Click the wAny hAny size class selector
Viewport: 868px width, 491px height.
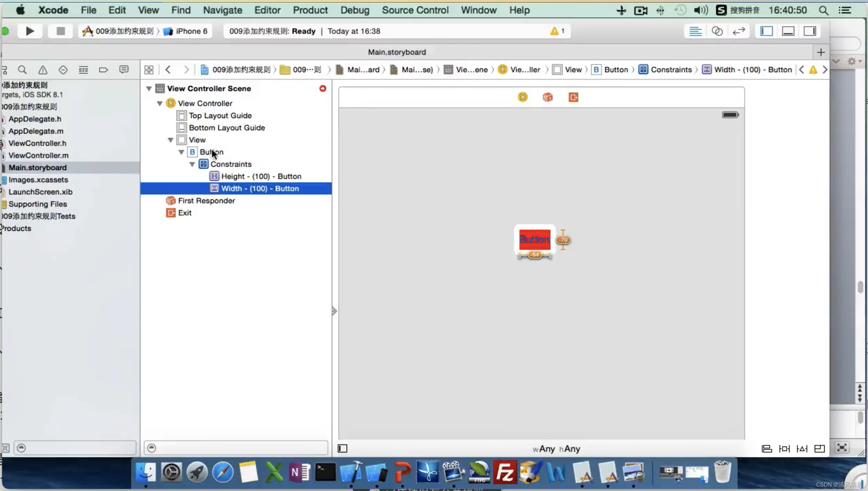(553, 449)
